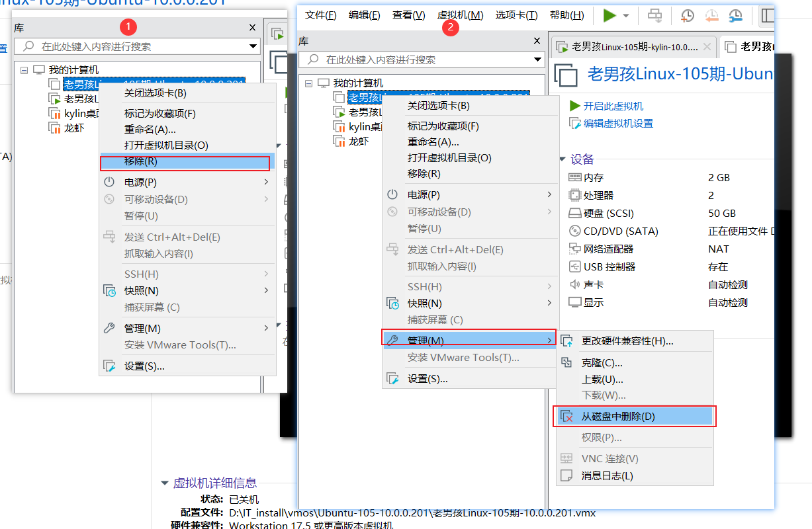
Task: Click the show/hide library sidebar toolbar icon
Action: (x=767, y=15)
